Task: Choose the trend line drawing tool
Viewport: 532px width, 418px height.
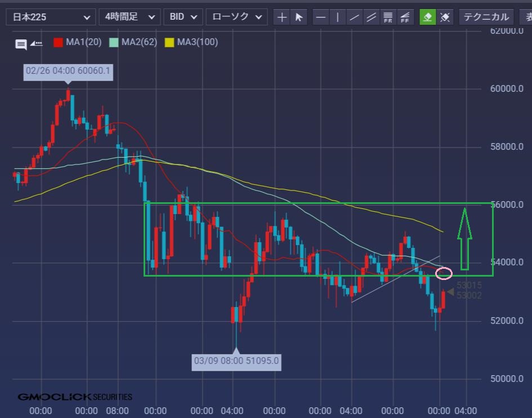Action: [354, 17]
